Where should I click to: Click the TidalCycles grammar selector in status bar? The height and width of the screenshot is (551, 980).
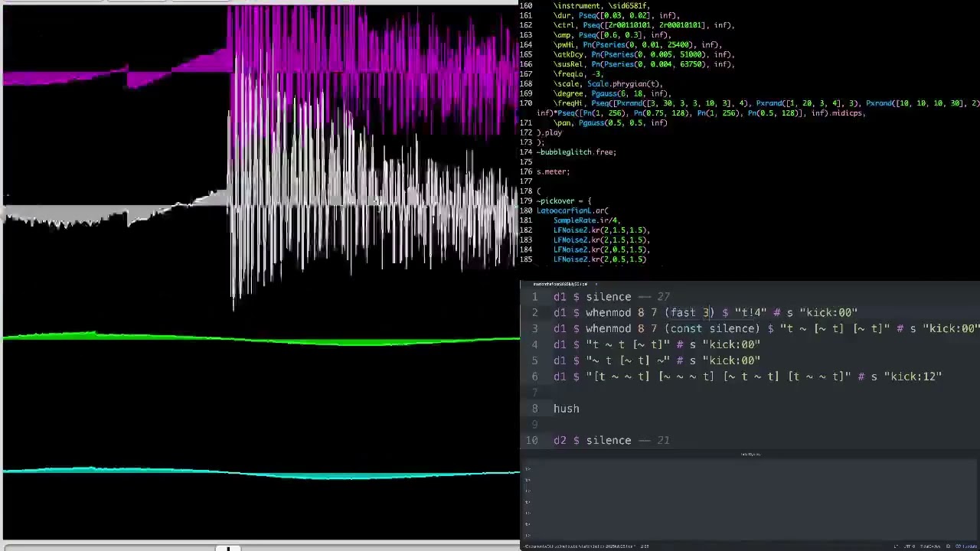pyautogui.click(x=931, y=546)
